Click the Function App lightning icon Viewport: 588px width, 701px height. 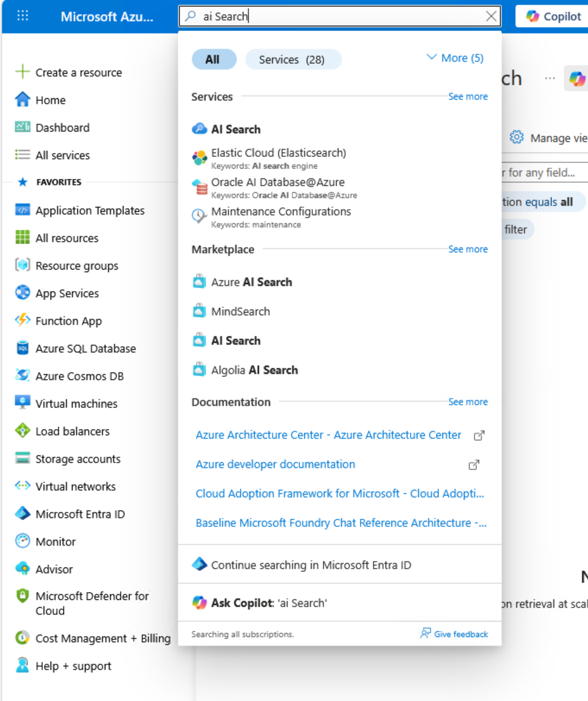tap(22, 320)
